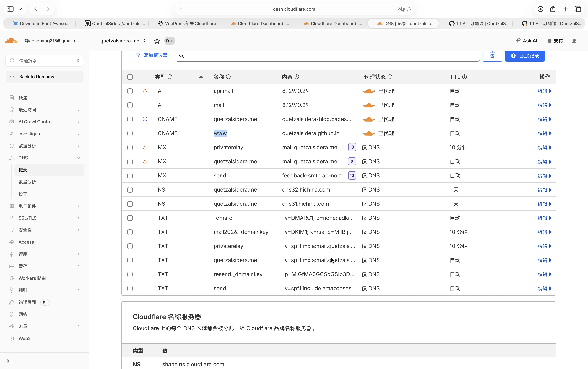Viewport: 588px width, 369px height.
Task: Click warning icon on api.mail row
Action: tap(145, 91)
